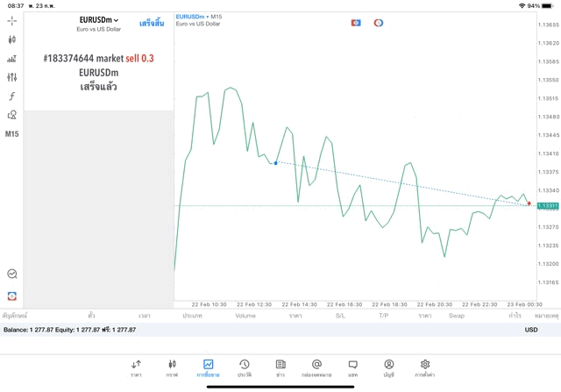Tap the order #183374644 market sell text
This screenshot has height=392, width=561.
tap(99, 59)
